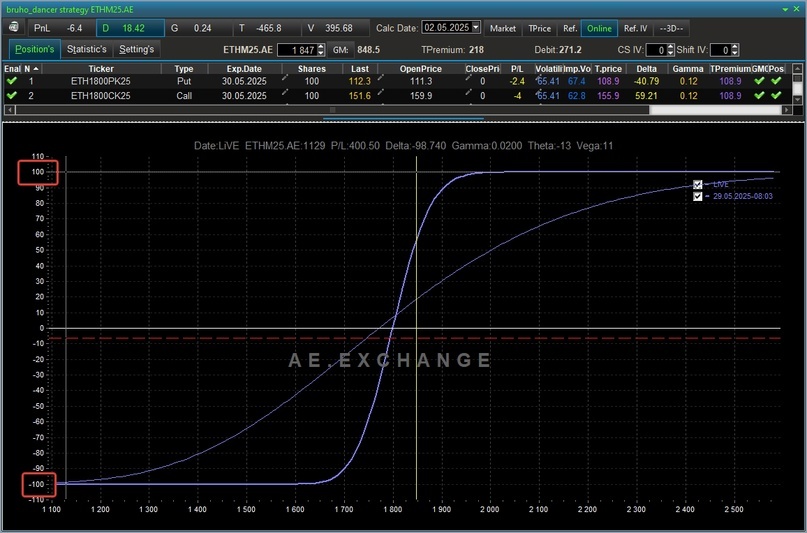Select the ETH1800PK25 ticker cell

(101, 81)
